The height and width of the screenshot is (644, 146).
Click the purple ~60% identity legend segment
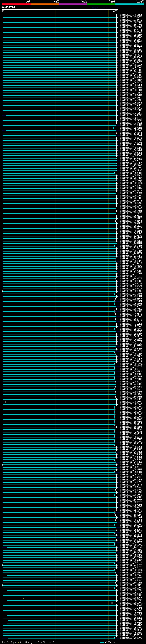[73, 4]
